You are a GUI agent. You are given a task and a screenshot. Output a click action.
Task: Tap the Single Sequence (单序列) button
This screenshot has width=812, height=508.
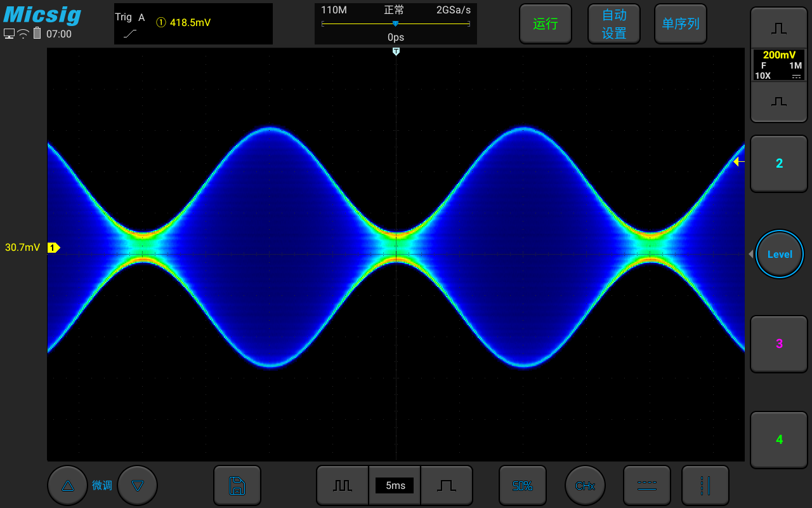pyautogui.click(x=681, y=24)
